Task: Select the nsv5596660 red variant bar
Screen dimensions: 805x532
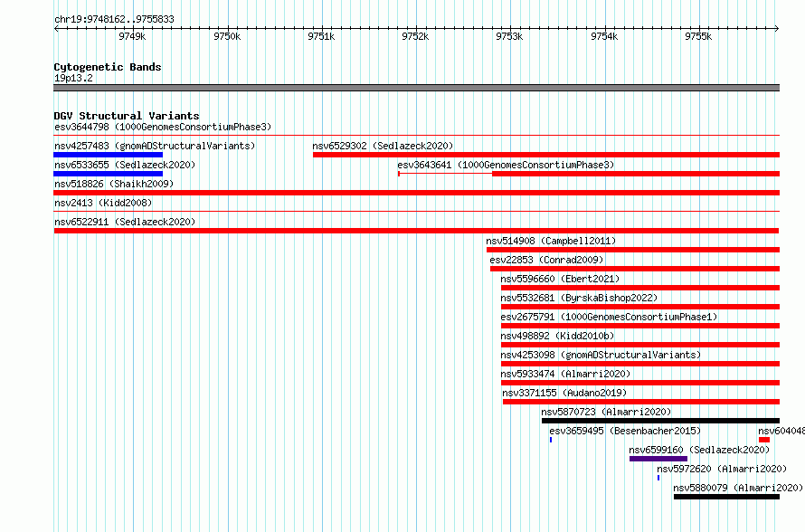Action: pos(640,288)
